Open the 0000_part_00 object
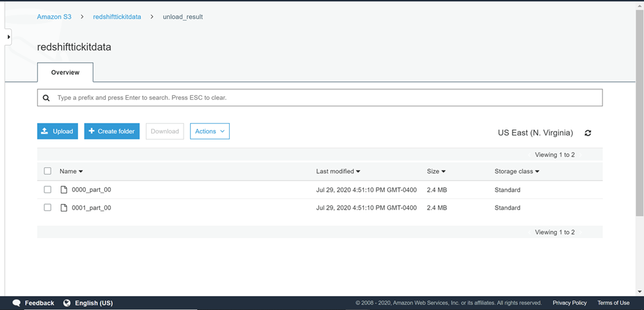 tap(91, 190)
